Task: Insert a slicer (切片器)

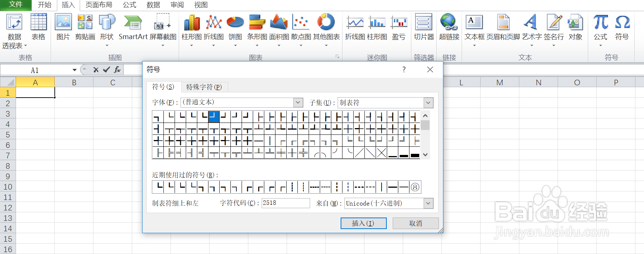Action: [424, 27]
